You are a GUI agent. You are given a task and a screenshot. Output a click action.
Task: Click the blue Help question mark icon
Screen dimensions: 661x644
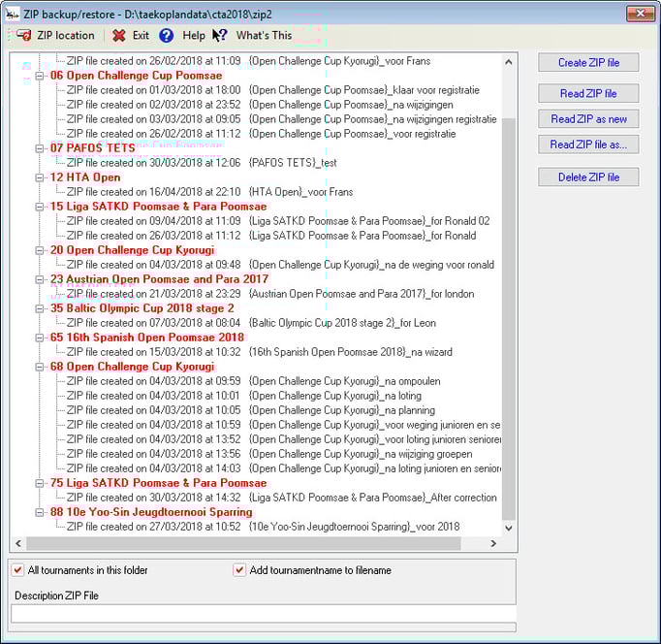click(166, 36)
